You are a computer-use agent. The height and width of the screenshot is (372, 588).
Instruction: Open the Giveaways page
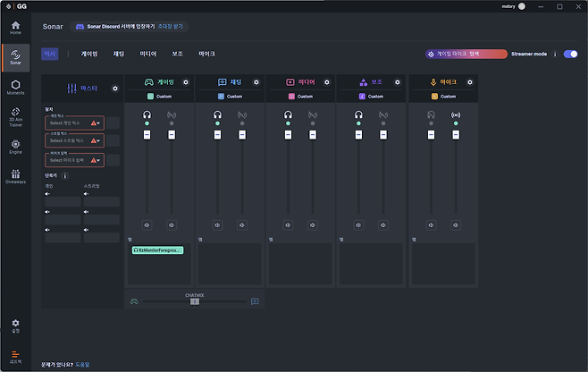[x=15, y=175]
